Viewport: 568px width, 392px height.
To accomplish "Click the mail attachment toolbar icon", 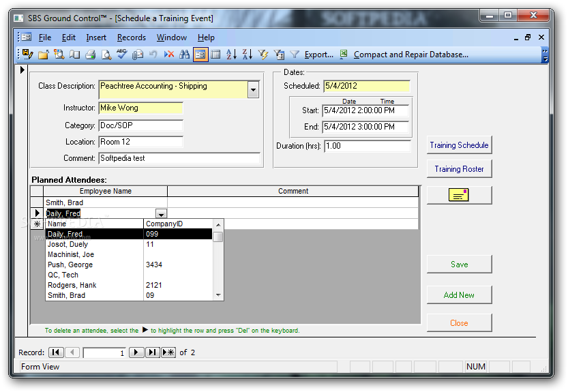I will coord(138,55).
